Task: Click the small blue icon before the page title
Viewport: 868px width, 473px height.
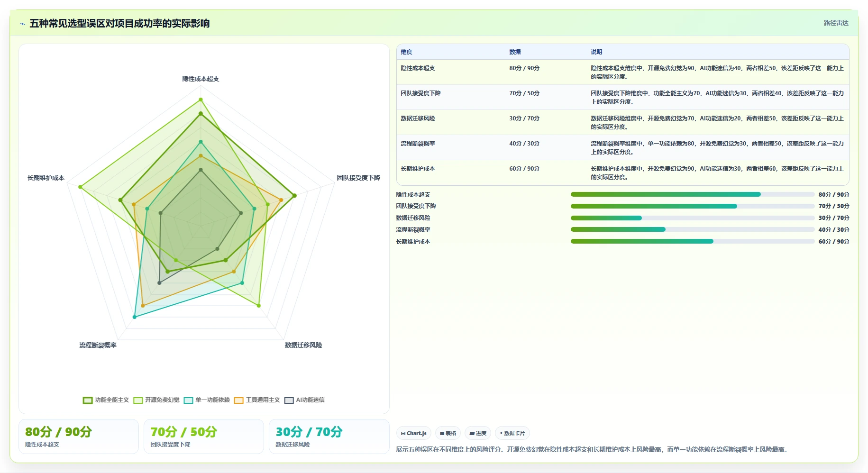Action: tap(22, 24)
